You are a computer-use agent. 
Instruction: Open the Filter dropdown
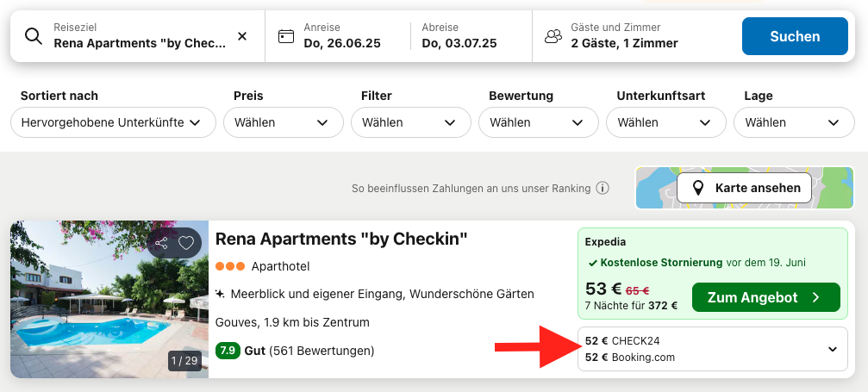411,122
